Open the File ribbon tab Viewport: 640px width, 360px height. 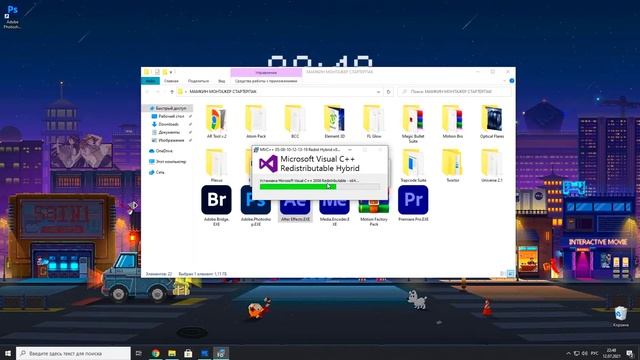[151, 81]
